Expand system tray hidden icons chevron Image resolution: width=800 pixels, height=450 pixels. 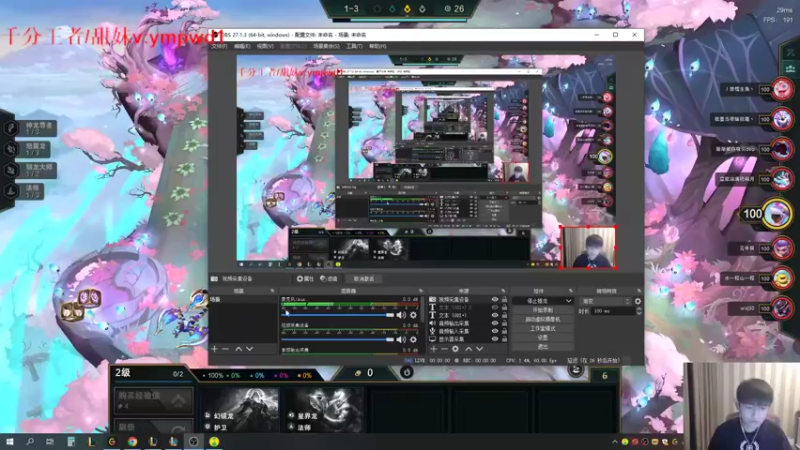click(614, 442)
